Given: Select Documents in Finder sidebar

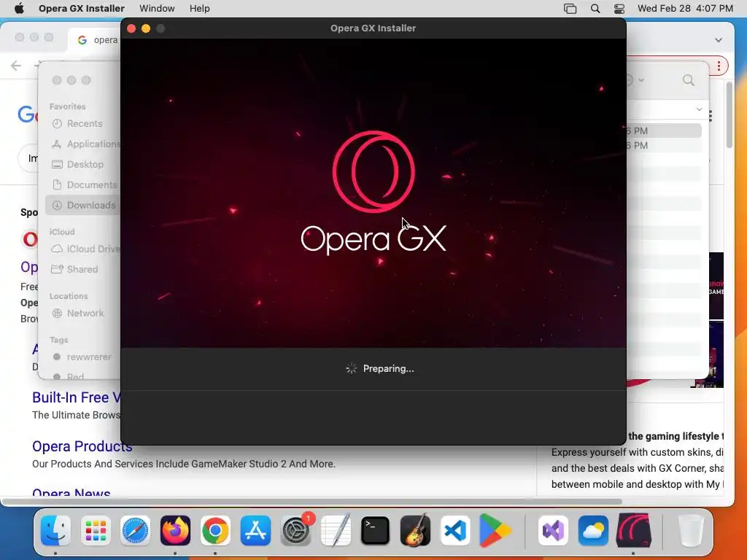Looking at the screenshot, I should (x=84, y=184).
